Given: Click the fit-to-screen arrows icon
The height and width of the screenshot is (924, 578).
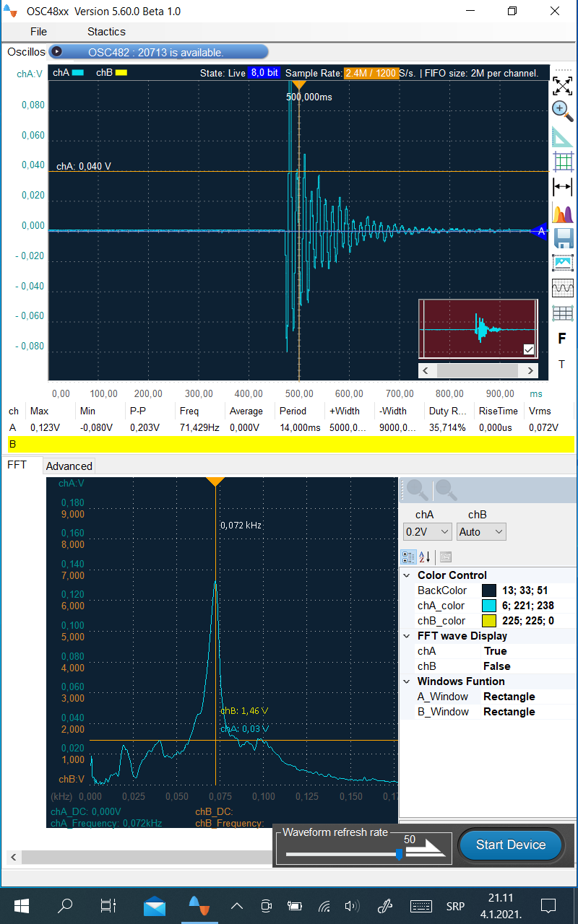Looking at the screenshot, I should coord(562,86).
